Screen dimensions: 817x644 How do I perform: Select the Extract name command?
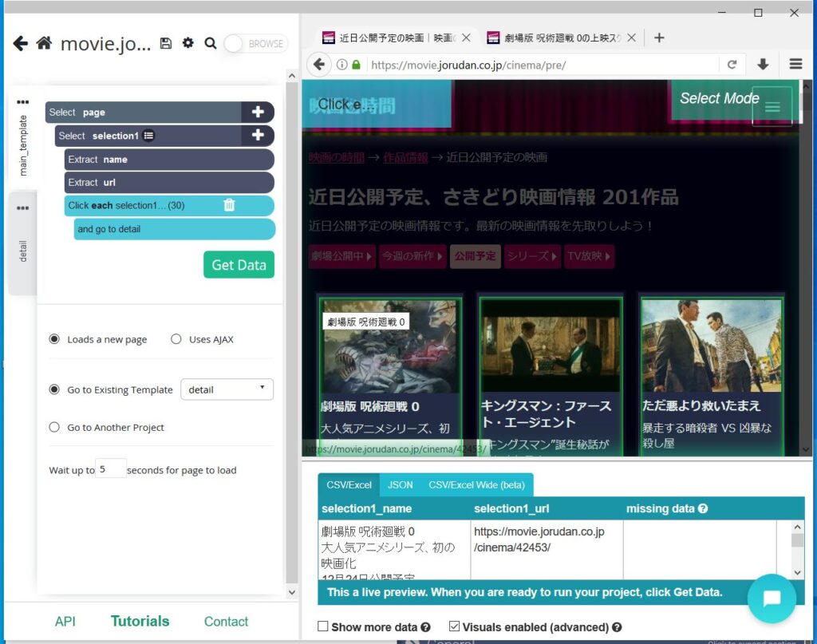tap(169, 160)
